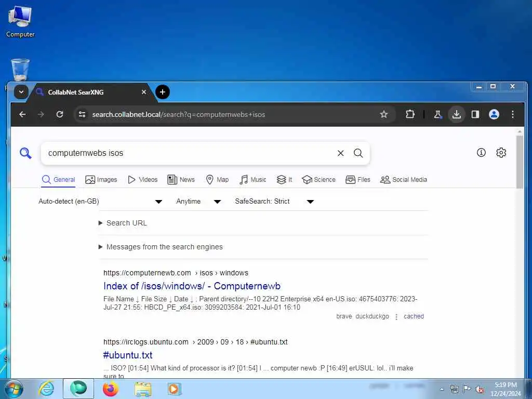Viewport: 532px width, 399px height.
Task: Click the page vertical scrollbar thumb
Action: (x=520, y=162)
